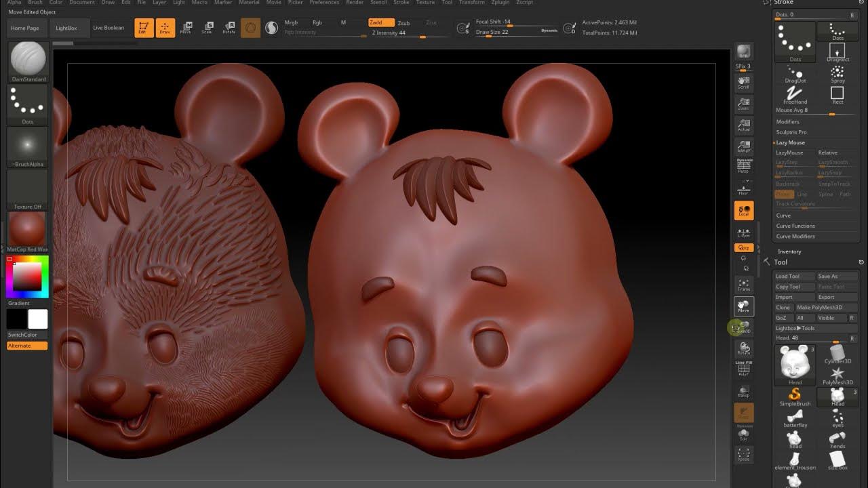Open the DamStandard brush picker
The height and width of the screenshot is (488, 868).
pos(27,62)
